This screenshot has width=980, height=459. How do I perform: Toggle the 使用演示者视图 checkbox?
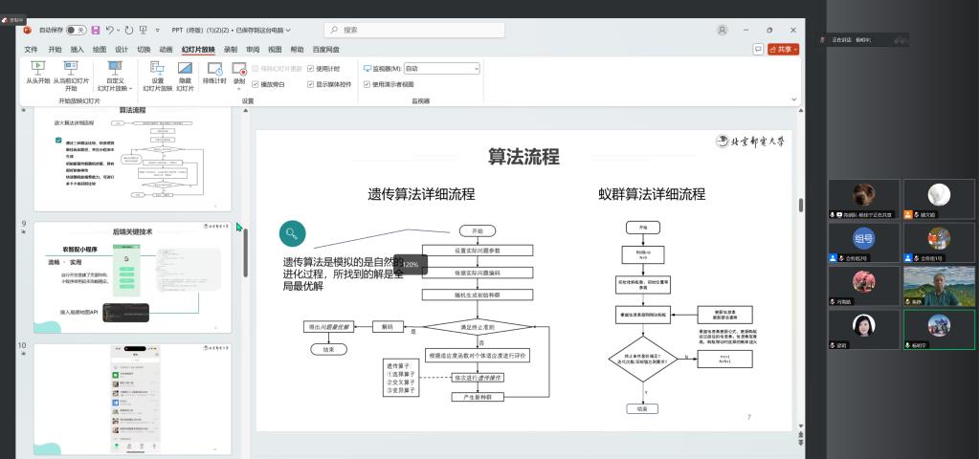pyautogui.click(x=367, y=84)
